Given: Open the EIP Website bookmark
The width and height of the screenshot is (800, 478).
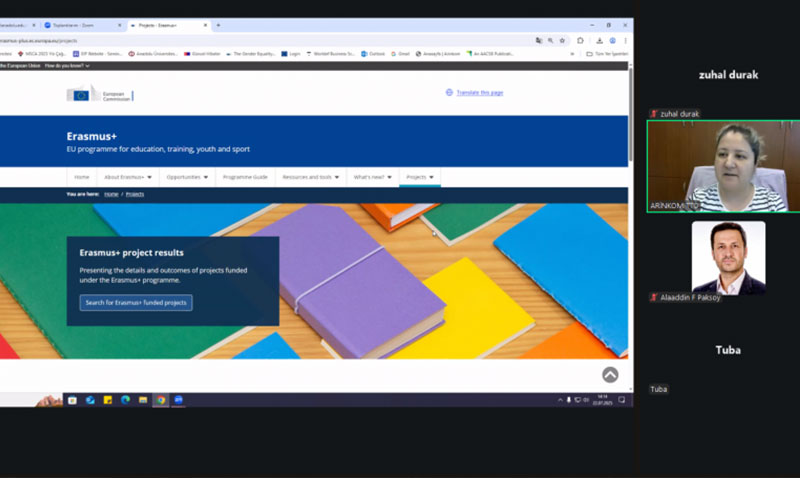Looking at the screenshot, I should pos(97,54).
